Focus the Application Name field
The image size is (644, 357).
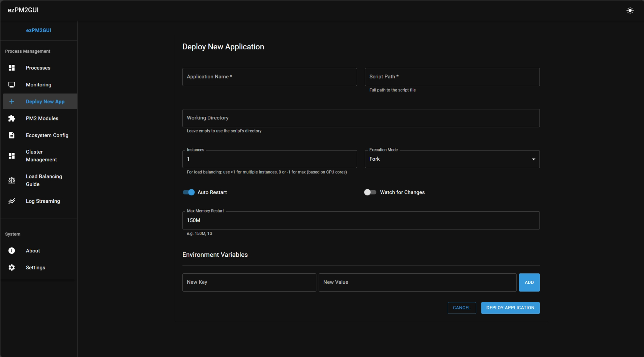(x=269, y=77)
